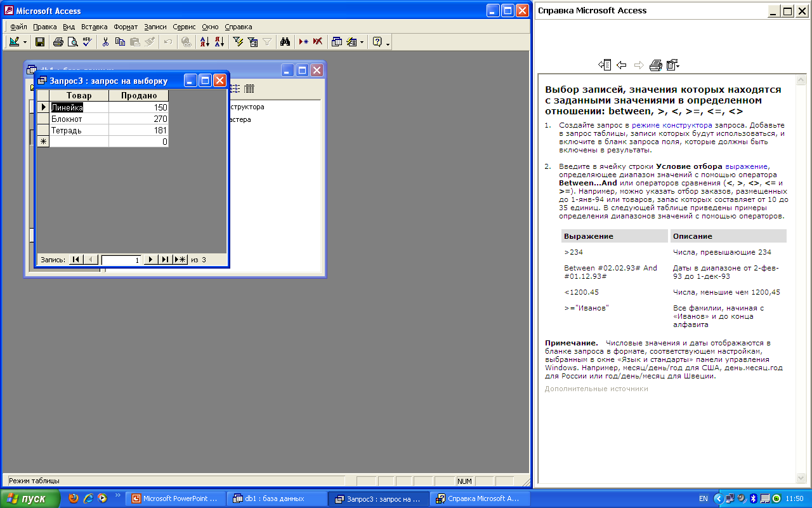Image resolution: width=812 pixels, height=508 pixels.
Task: Print using the printer toolbar icon
Action: point(58,42)
